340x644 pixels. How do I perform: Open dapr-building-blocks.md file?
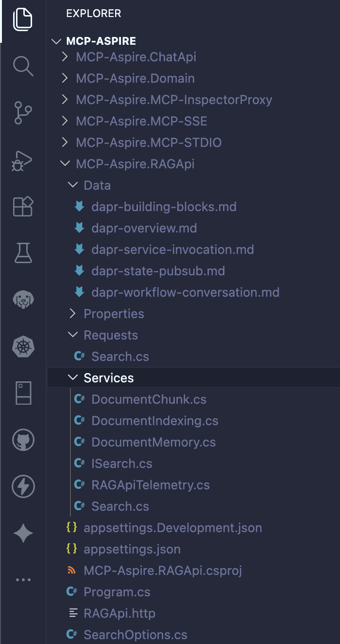click(164, 207)
